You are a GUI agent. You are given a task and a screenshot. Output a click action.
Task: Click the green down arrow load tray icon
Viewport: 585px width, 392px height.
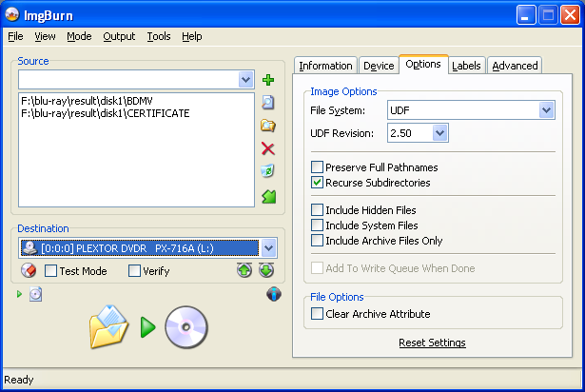tap(266, 270)
